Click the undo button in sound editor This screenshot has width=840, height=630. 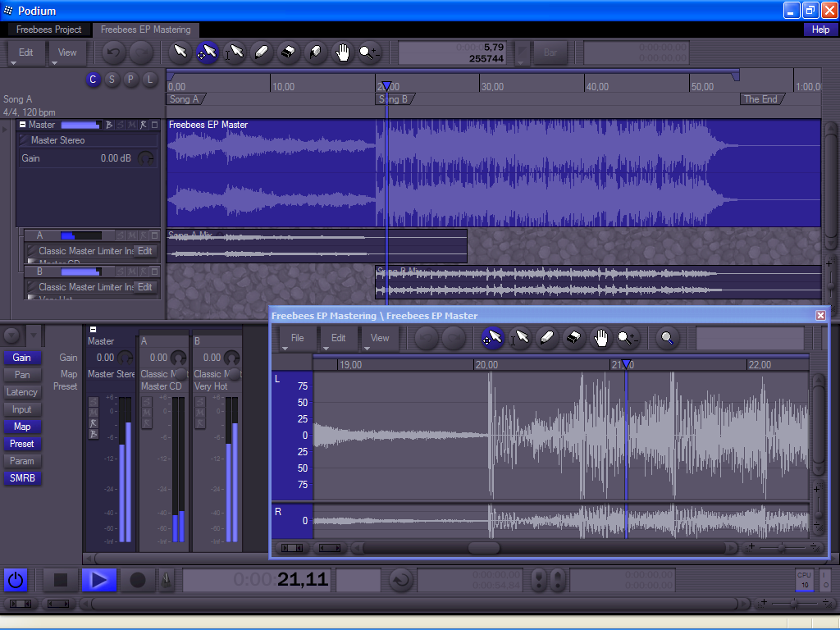(427, 338)
